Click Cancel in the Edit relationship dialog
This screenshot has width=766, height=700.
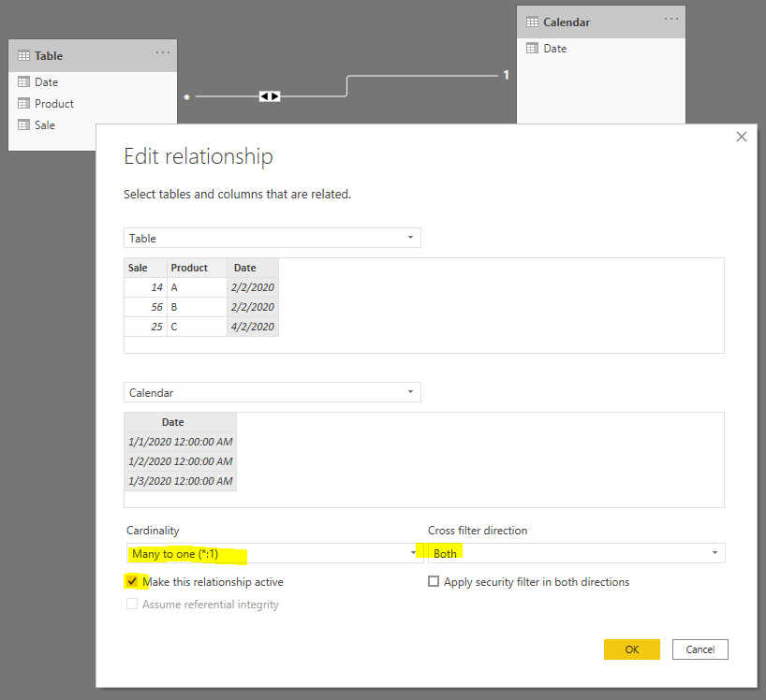tap(700, 649)
